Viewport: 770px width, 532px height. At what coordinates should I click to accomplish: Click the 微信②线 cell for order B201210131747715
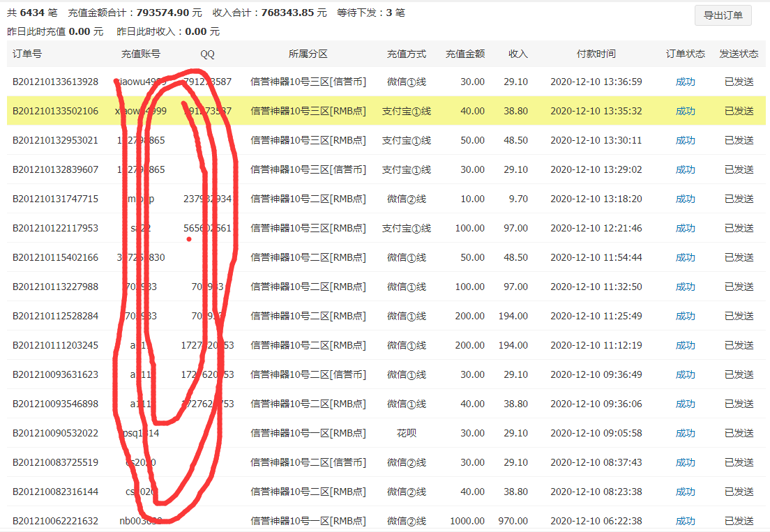407,198
